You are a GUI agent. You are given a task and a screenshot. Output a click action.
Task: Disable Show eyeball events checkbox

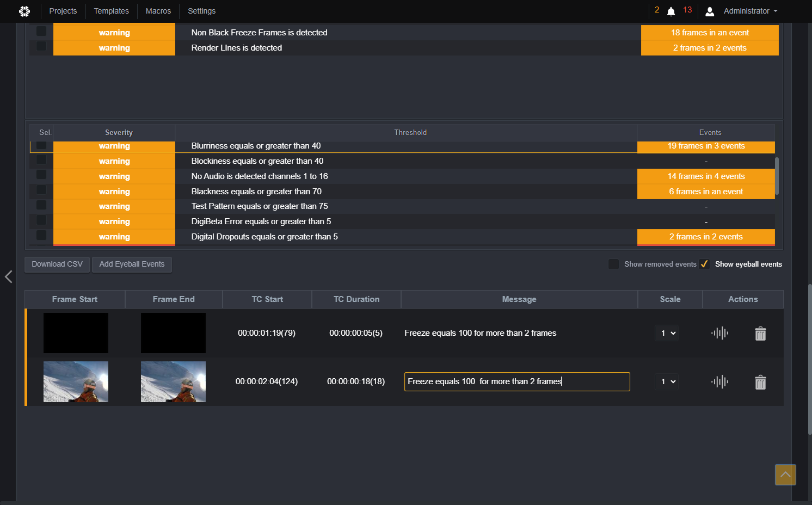coord(704,264)
